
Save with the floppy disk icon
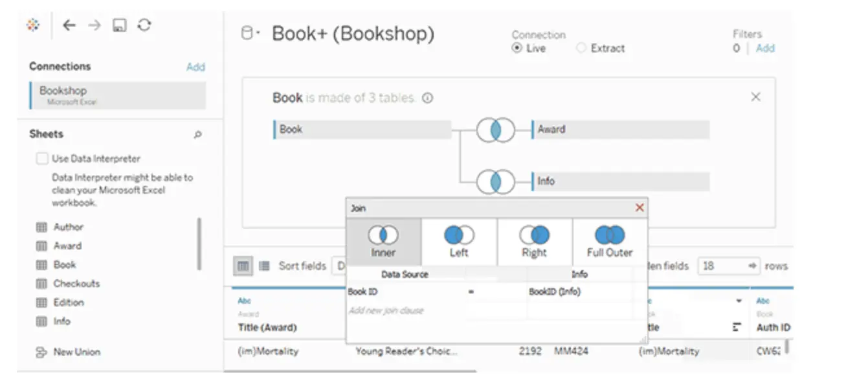[x=119, y=25]
